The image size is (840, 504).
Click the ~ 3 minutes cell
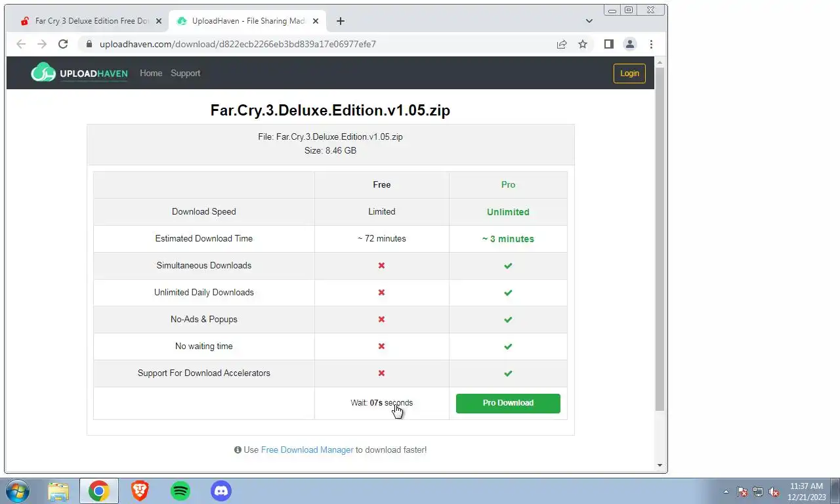(x=508, y=239)
